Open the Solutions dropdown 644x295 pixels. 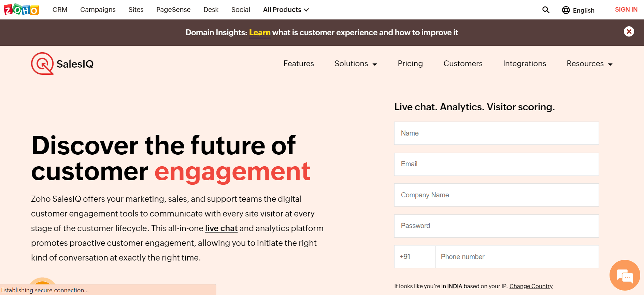click(355, 64)
